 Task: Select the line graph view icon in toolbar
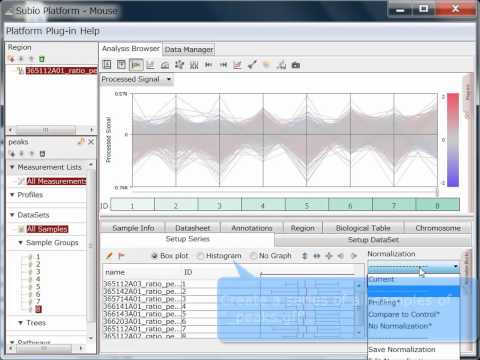(x=136, y=65)
